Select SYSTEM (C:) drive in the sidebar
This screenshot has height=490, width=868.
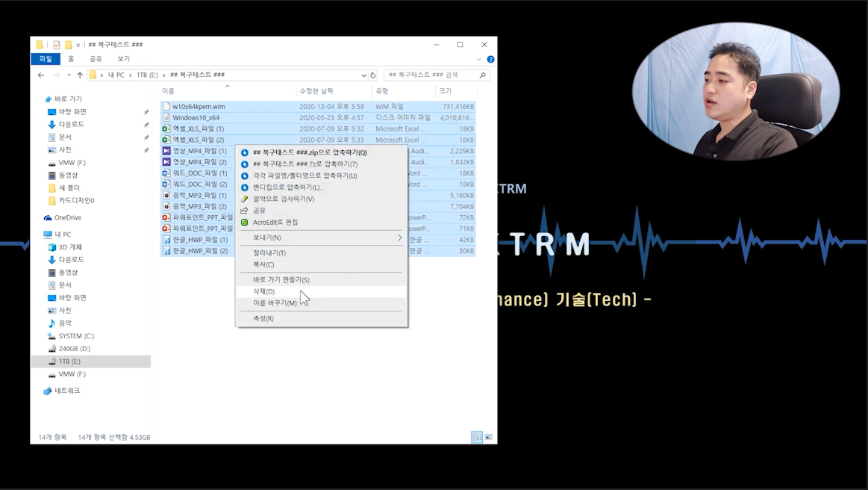click(x=76, y=336)
